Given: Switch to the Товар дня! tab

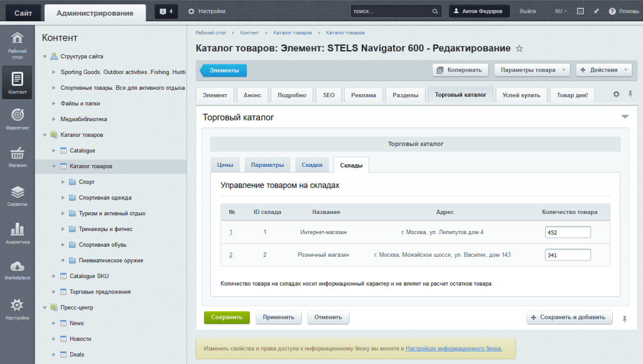Looking at the screenshot, I should click(x=572, y=95).
